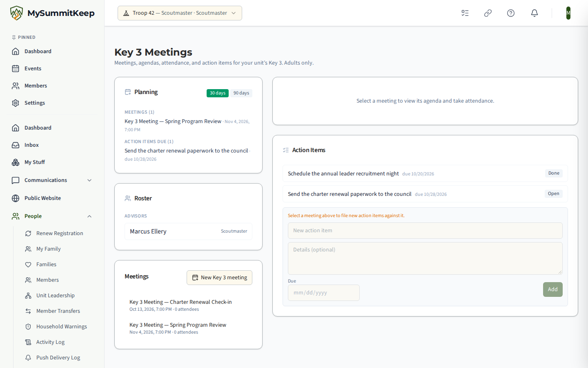Image resolution: width=588 pixels, height=368 pixels.
Task: Open pinned Members page
Action: tap(52, 86)
